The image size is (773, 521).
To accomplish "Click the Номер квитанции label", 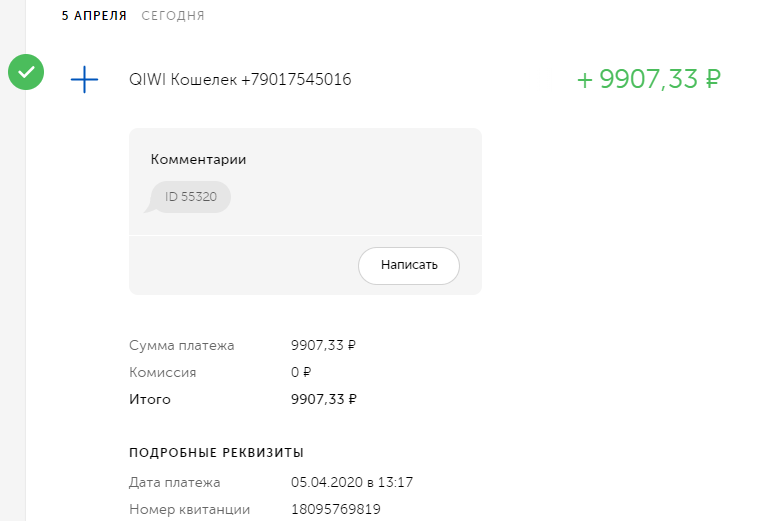I will click(x=189, y=510).
